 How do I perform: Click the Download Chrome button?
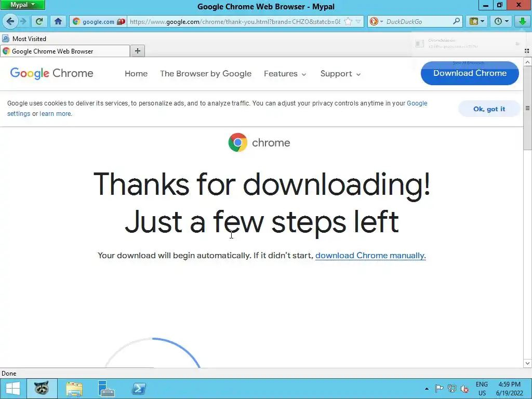(x=470, y=73)
